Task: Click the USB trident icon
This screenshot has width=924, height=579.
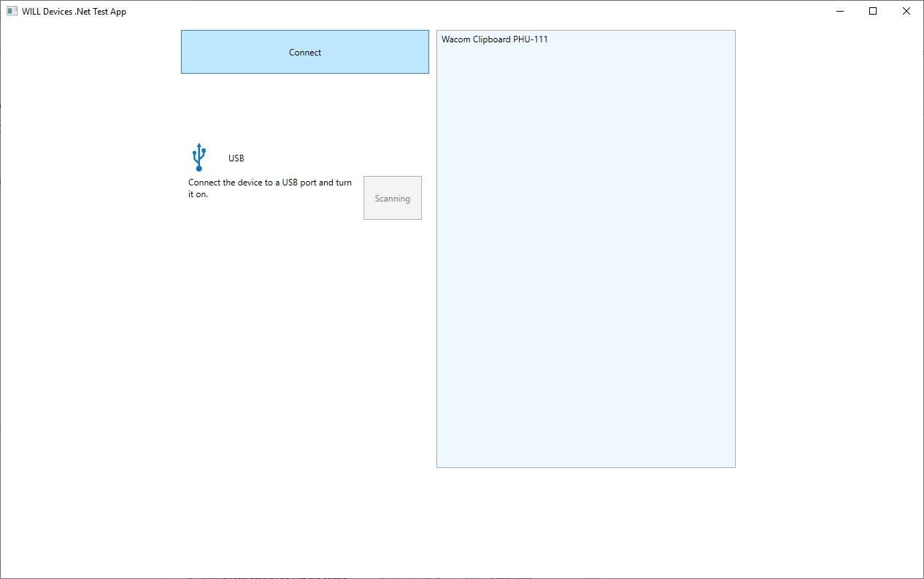Action: click(x=199, y=158)
